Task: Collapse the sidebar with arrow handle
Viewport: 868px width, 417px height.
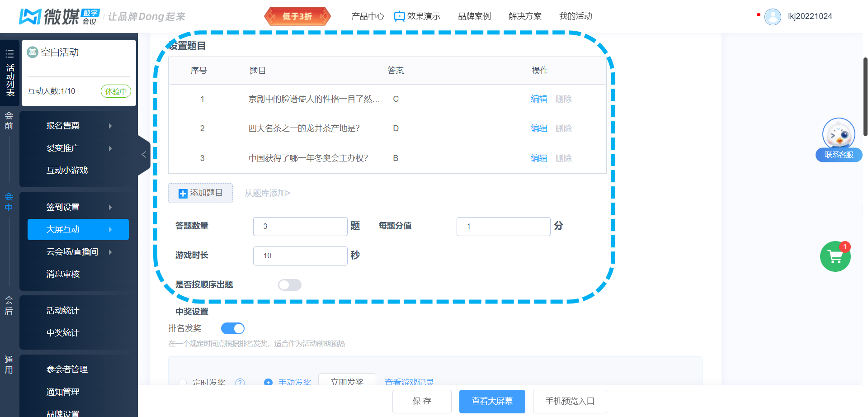Action: (144, 155)
